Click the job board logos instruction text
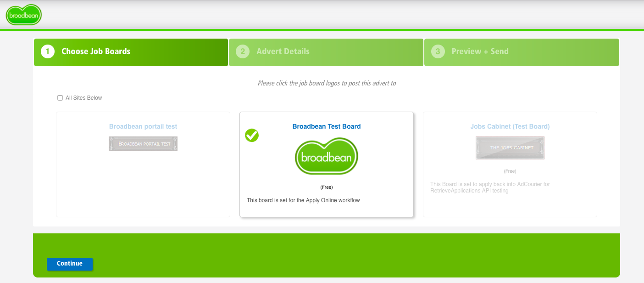Screen dimensions: 644x283 point(327,83)
